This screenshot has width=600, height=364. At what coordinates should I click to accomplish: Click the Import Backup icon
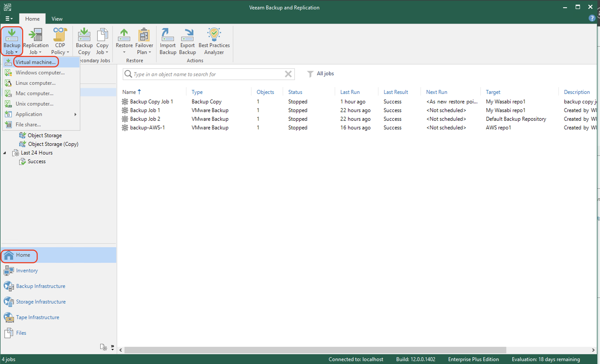click(168, 35)
